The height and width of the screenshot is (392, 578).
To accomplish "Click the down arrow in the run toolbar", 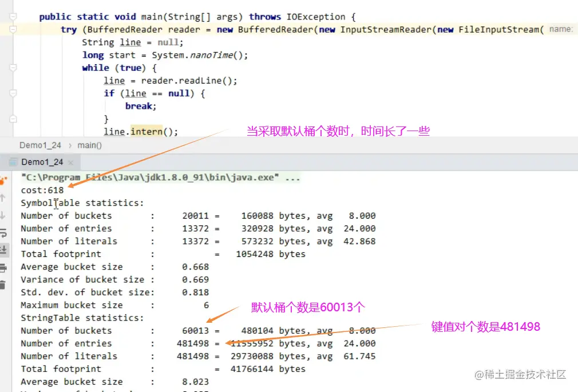I will [3, 215].
